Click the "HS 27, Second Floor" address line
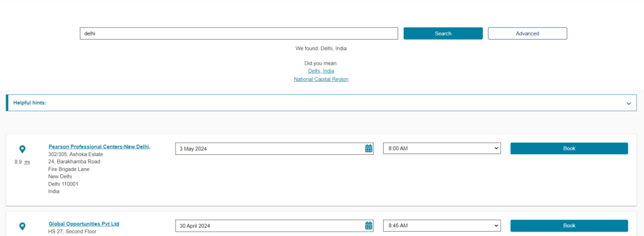Image resolution: width=644 pixels, height=236 pixels. click(72, 232)
